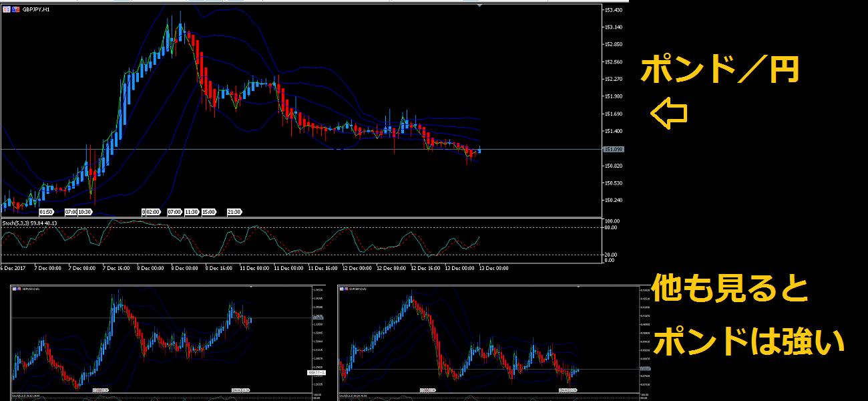This screenshot has width=868, height=401.
Task: Toggle one-click trading icon on EURGBP chart
Action: click(x=342, y=289)
